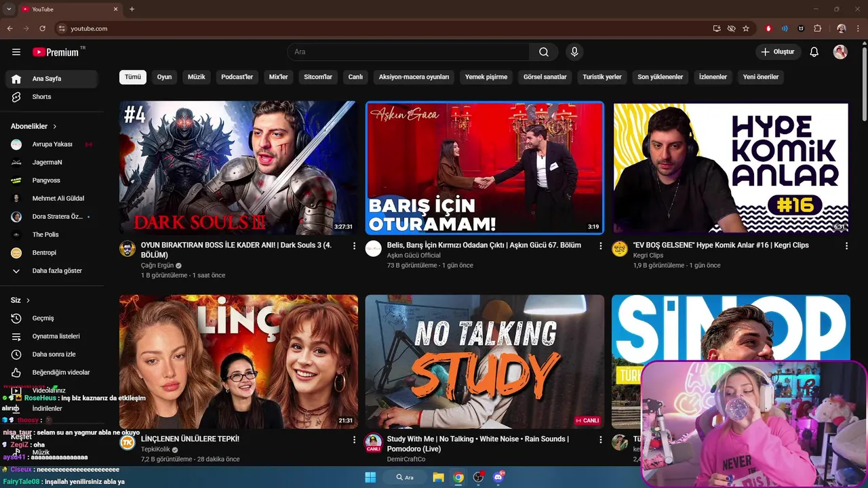Select the Podcast'ler filter chip
This screenshot has width=868, height=488.
[237, 77]
